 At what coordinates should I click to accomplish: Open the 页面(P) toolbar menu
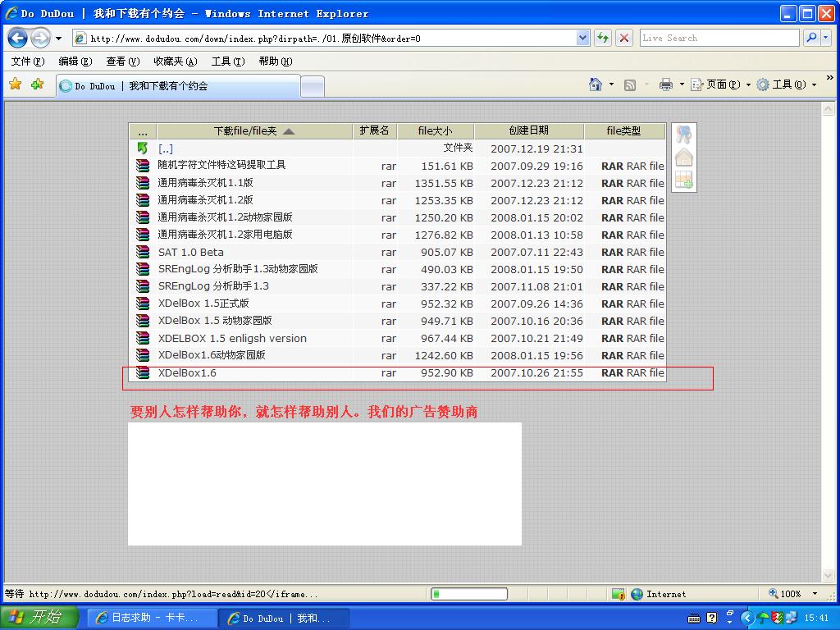pyautogui.click(x=720, y=84)
